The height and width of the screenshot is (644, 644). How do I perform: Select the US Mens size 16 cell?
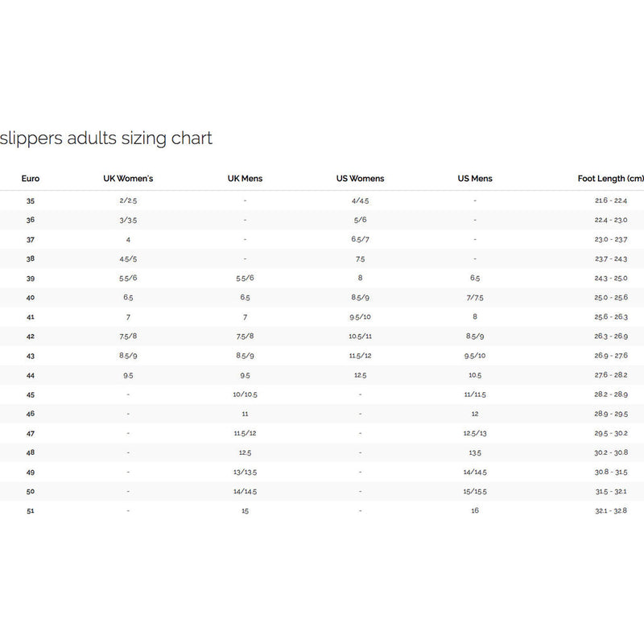475,510
